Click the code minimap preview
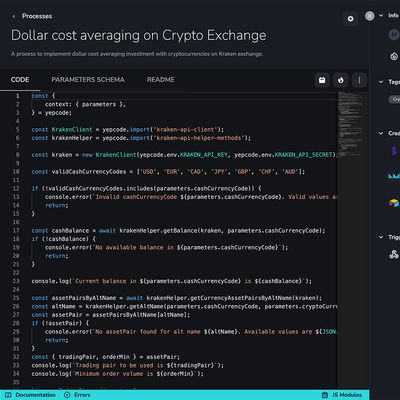 click(x=351, y=124)
